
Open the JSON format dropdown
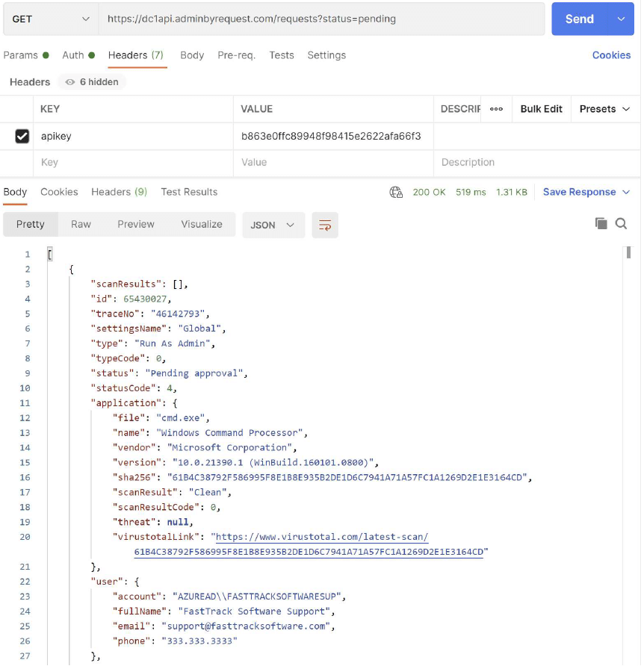tap(273, 225)
